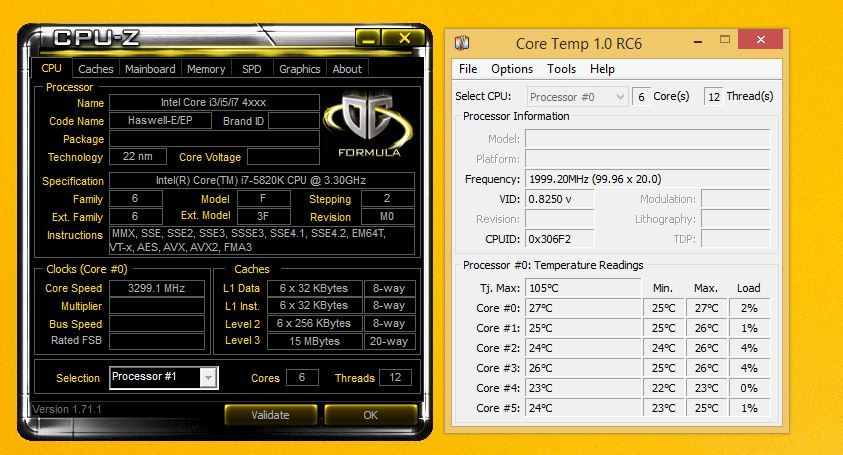Open the Tools menu
Viewport: 843px width, 455px height.
click(561, 69)
